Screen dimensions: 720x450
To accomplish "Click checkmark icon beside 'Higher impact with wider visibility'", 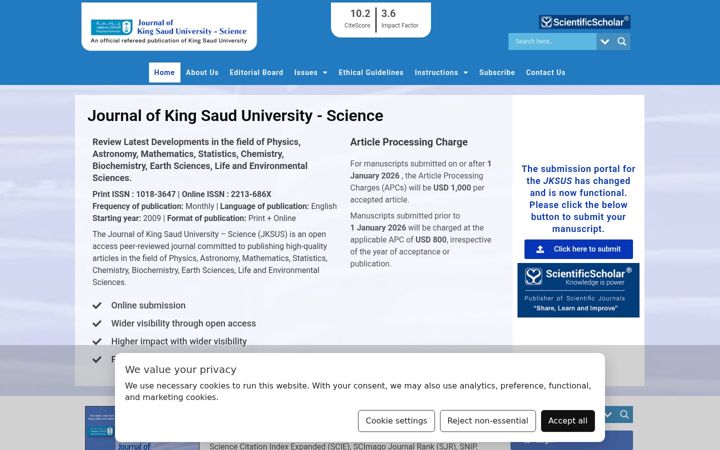I will point(97,341).
